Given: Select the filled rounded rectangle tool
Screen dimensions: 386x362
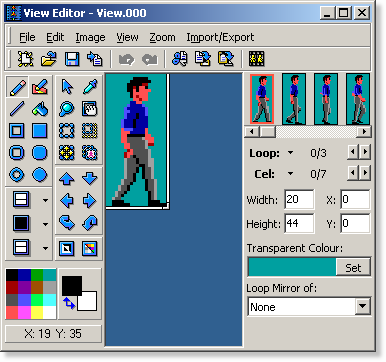Looking at the screenshot, I should [x=40, y=153].
